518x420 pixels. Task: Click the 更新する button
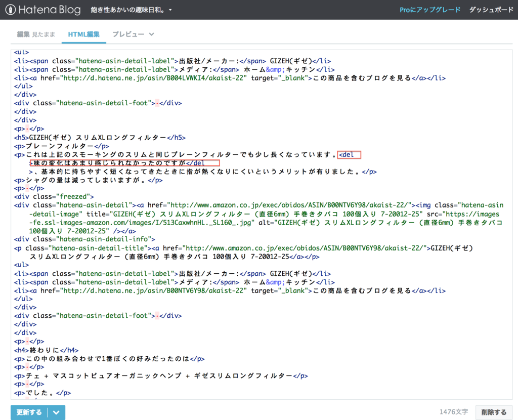click(29, 412)
